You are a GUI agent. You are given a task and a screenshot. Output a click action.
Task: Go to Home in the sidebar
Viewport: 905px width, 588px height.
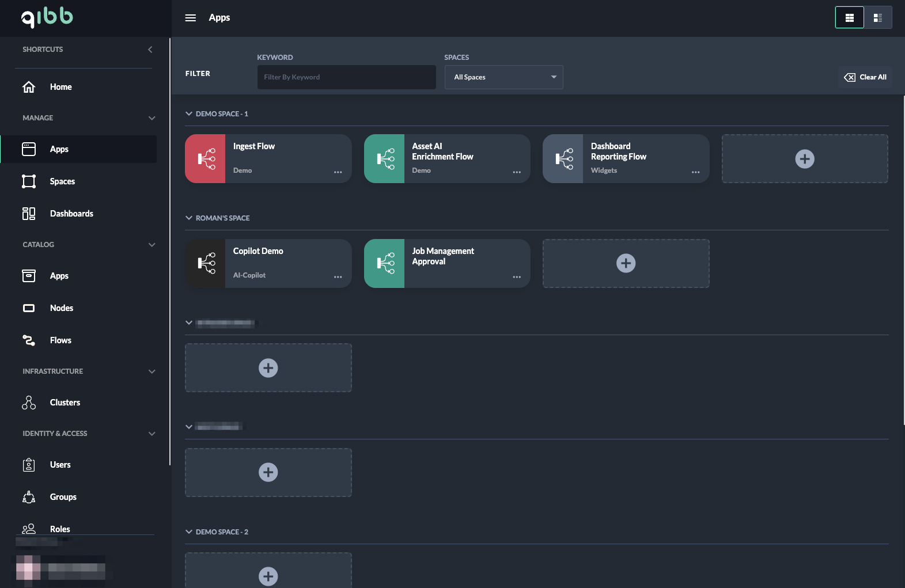[x=60, y=87]
